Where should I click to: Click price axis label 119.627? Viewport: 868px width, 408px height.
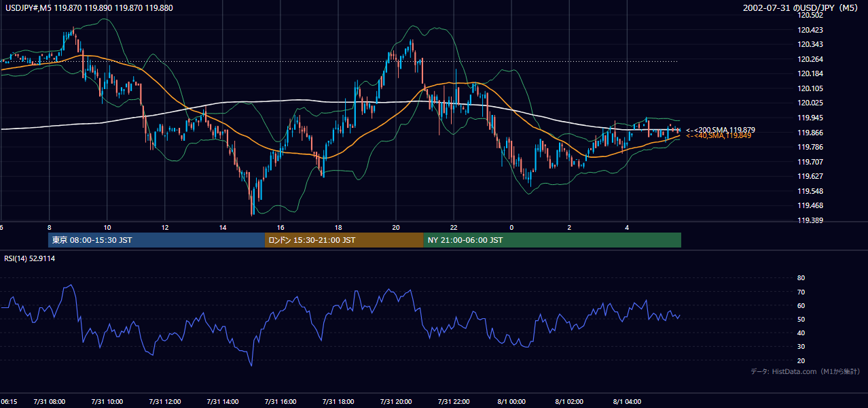point(810,176)
